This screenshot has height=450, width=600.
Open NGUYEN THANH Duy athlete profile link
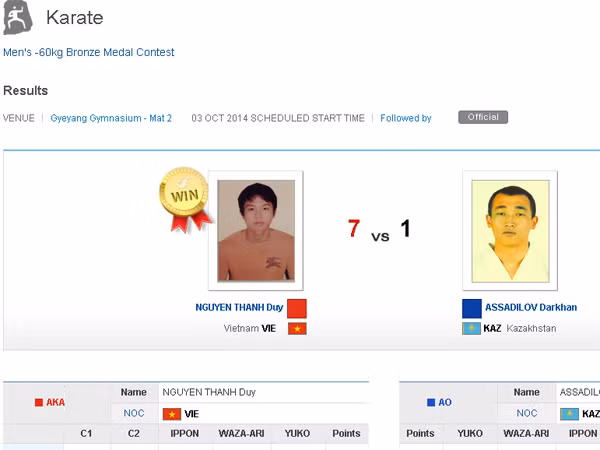(239, 307)
